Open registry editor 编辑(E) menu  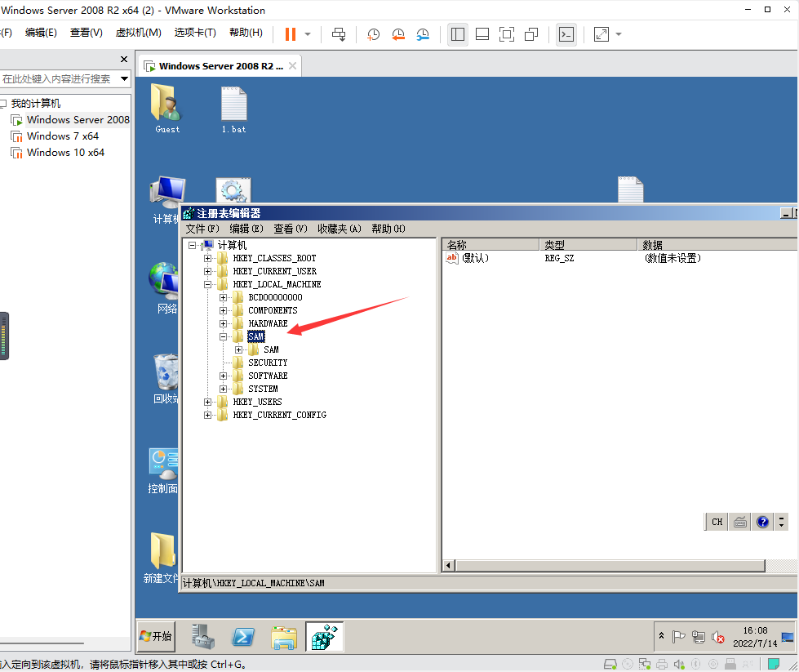246,229
